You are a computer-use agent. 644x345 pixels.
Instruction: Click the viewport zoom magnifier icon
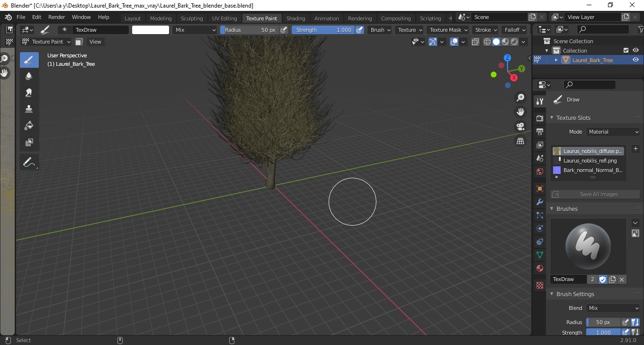(520, 98)
